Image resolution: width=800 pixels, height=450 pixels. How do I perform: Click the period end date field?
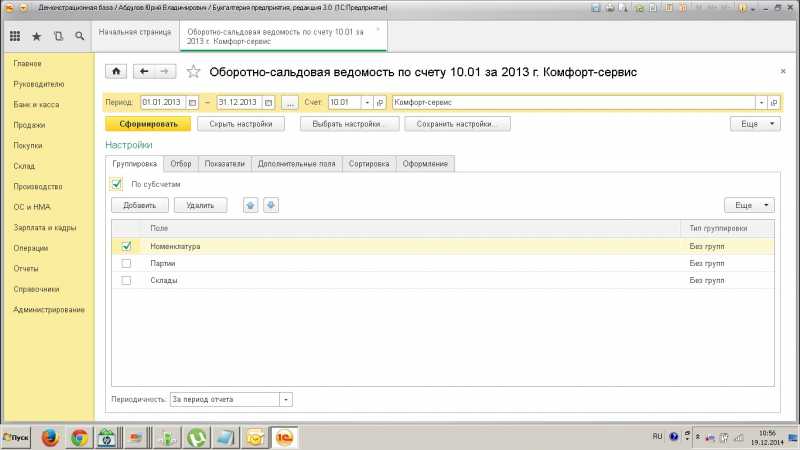239,103
